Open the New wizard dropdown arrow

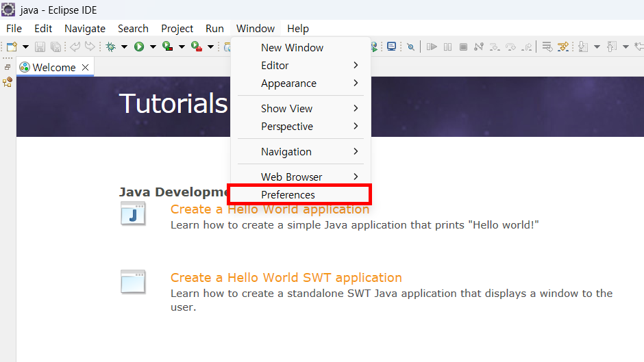(x=25, y=47)
